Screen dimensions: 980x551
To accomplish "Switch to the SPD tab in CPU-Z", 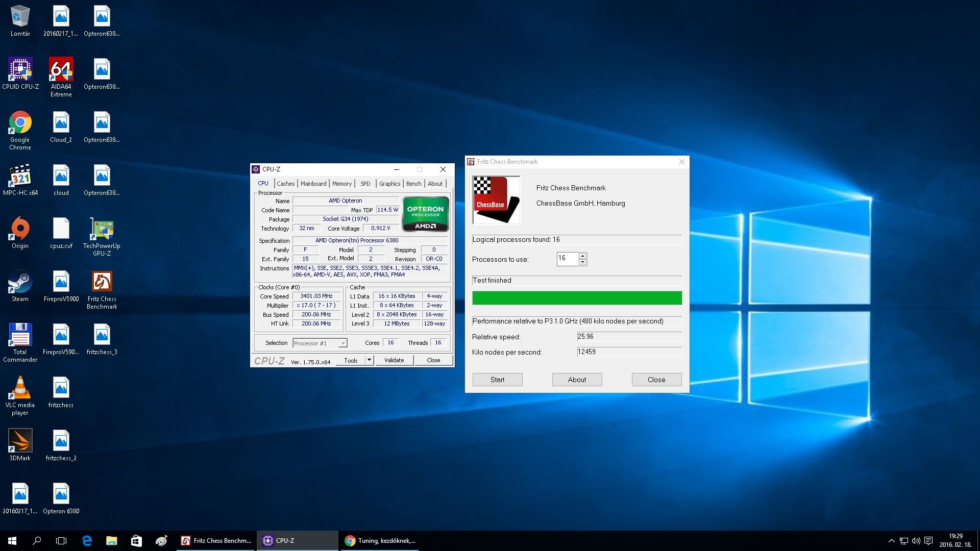I will pos(365,184).
